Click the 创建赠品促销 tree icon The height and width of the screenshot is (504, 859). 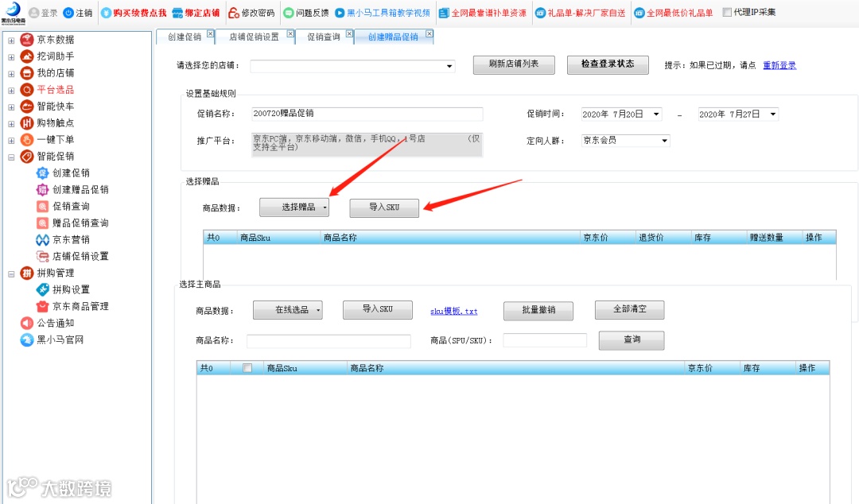click(x=43, y=189)
